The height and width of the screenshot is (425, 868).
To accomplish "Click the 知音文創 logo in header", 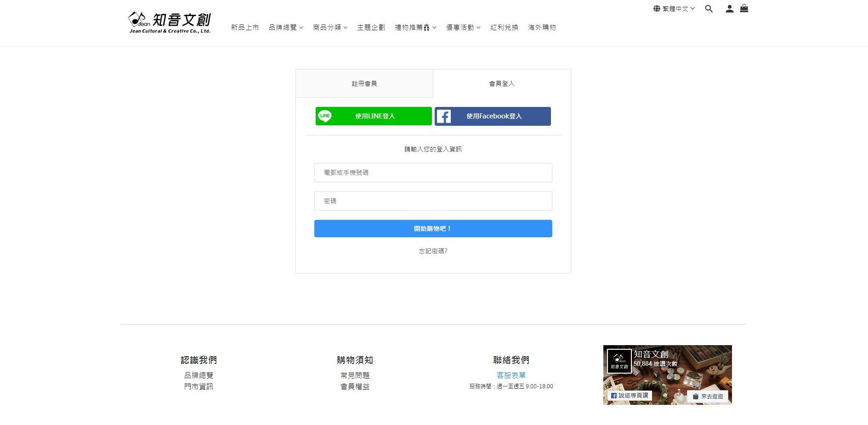I will coord(170,22).
